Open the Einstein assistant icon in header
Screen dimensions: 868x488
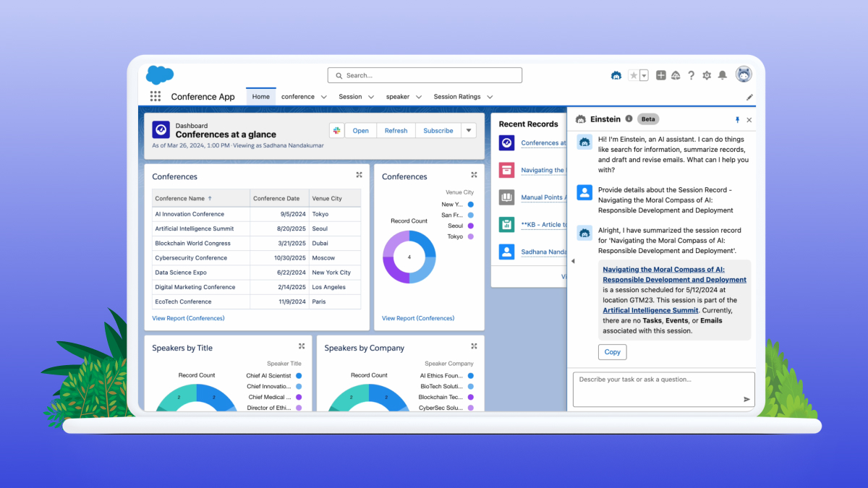[x=617, y=75]
